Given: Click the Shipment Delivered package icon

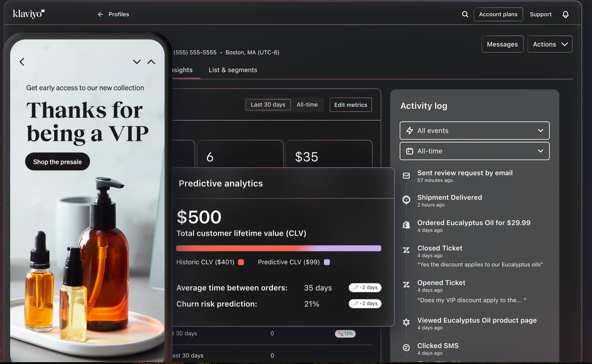Looking at the screenshot, I should coord(406,200).
